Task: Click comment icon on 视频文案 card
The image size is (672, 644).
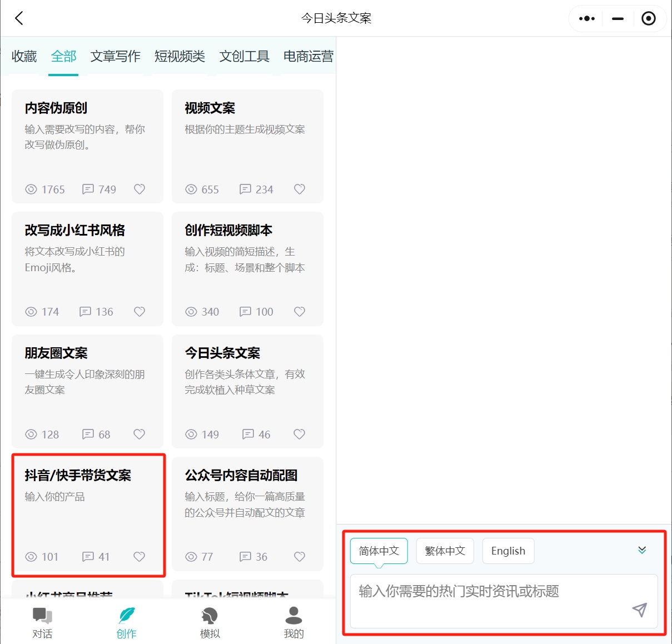Action: (x=245, y=189)
